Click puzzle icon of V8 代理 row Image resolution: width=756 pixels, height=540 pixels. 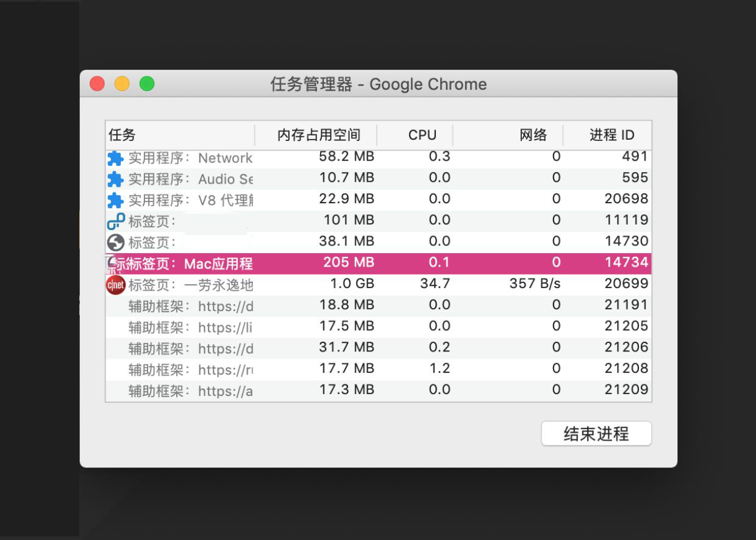pos(115,200)
